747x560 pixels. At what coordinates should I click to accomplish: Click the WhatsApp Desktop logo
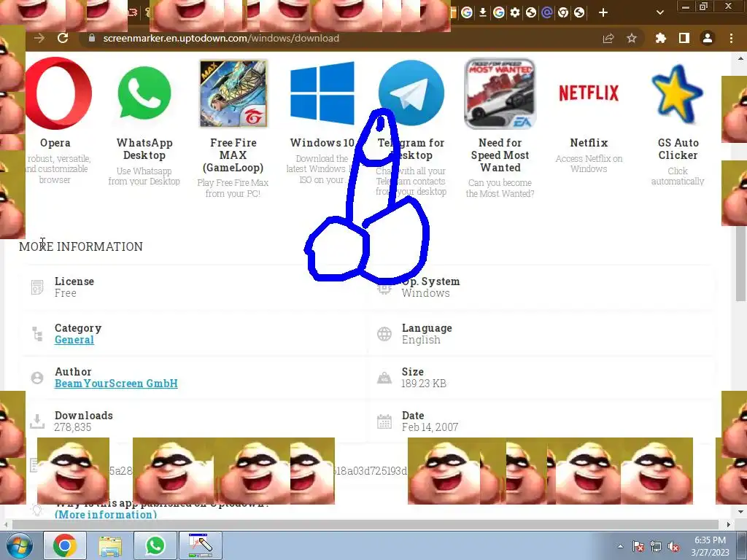click(x=144, y=93)
